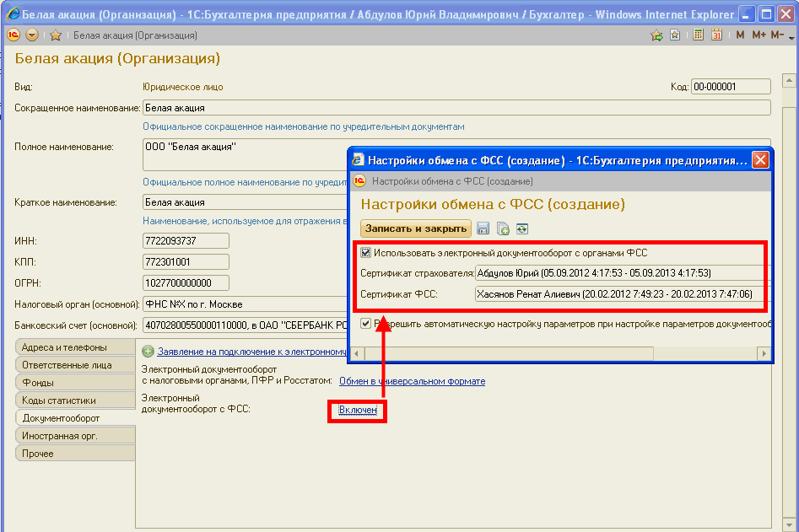Open the 1C main menu icon
Screen dimensions: 799x532
[x=13, y=35]
